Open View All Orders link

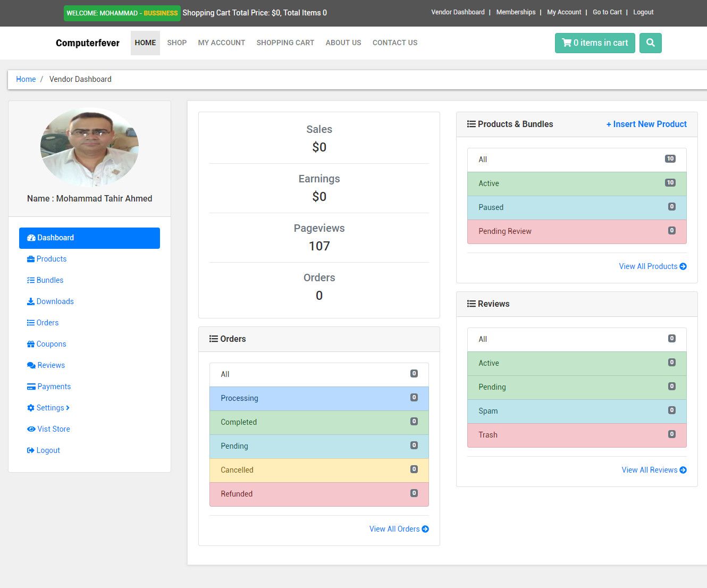pos(399,529)
